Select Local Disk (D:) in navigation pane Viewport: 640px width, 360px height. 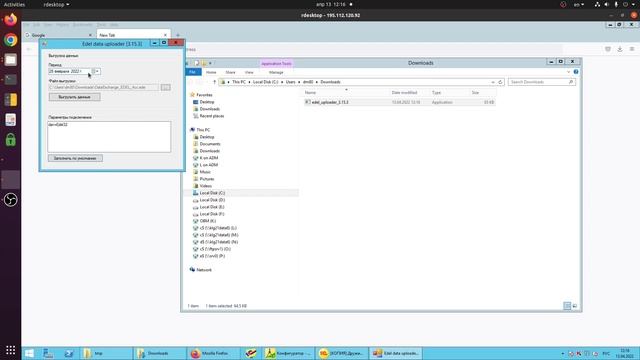[212, 200]
